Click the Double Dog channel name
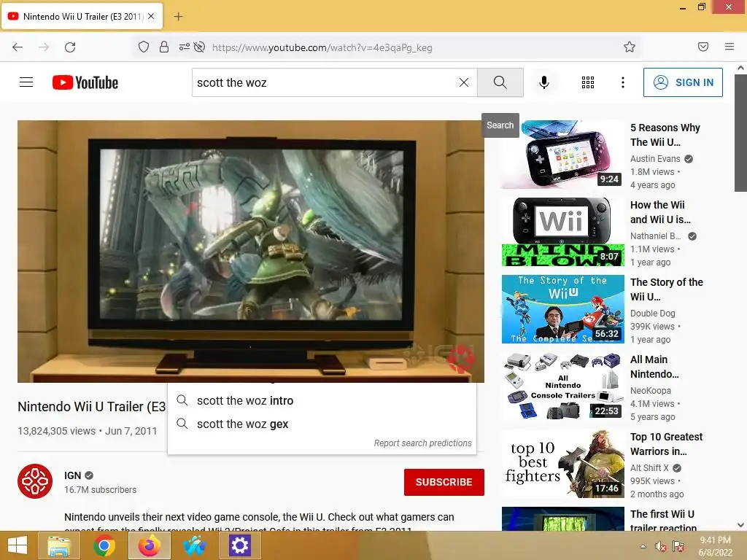Viewport: 747px width, 560px height. tap(652, 314)
